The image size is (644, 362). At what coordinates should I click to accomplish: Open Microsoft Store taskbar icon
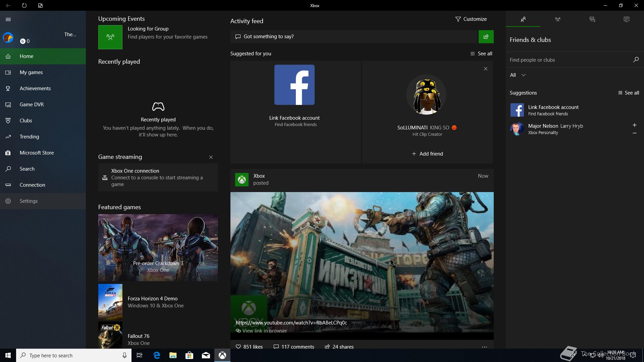click(x=189, y=355)
